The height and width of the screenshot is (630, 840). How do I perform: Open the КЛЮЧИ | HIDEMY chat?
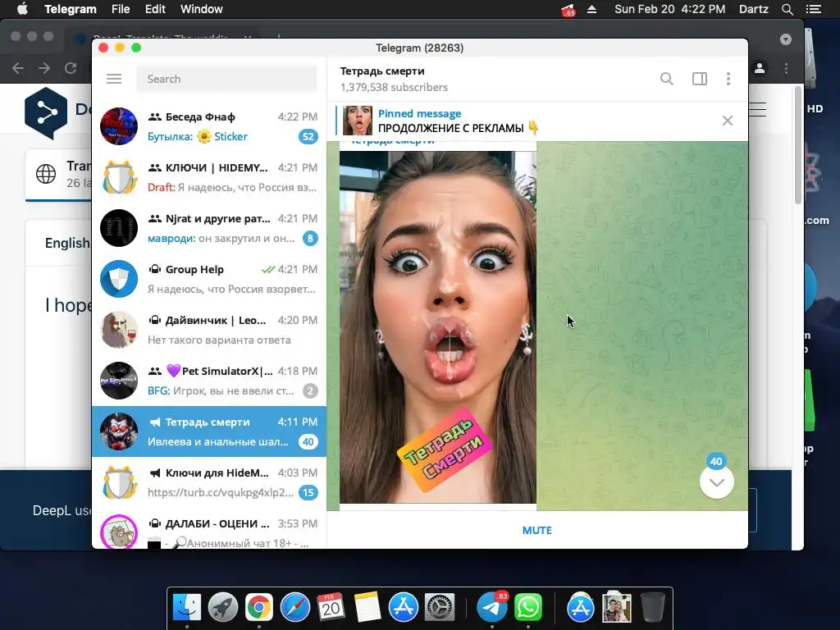209,177
